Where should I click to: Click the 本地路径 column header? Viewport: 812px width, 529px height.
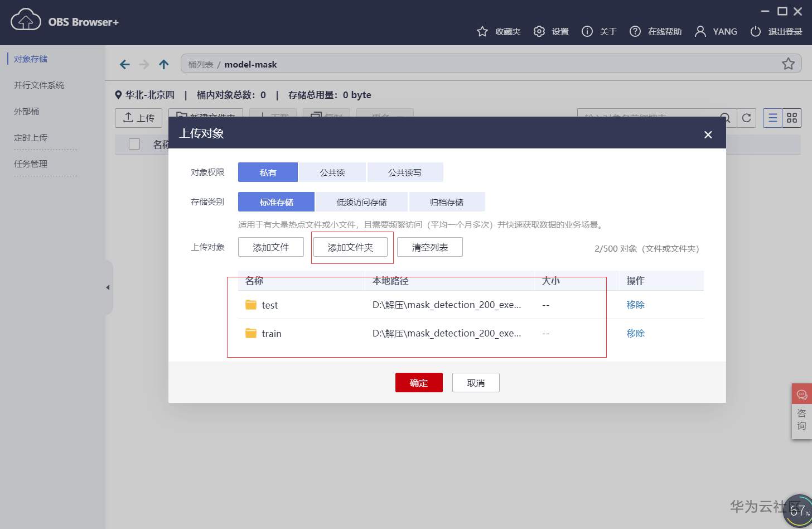390,281
